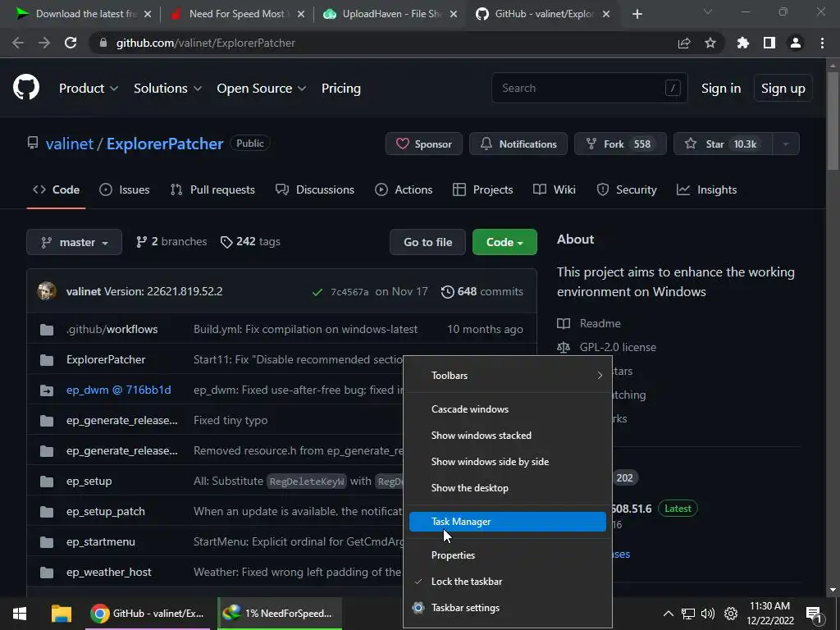Open NeedForSpeed download taskbar item

click(x=279, y=614)
